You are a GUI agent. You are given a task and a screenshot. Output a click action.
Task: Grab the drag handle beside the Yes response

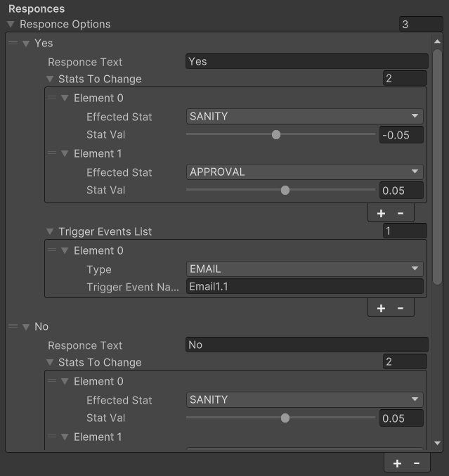pos(13,43)
